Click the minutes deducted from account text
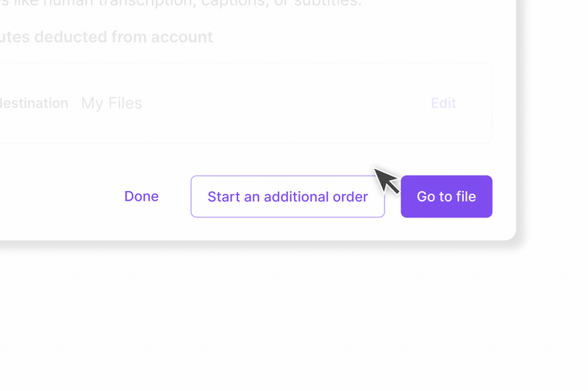 pos(107,37)
